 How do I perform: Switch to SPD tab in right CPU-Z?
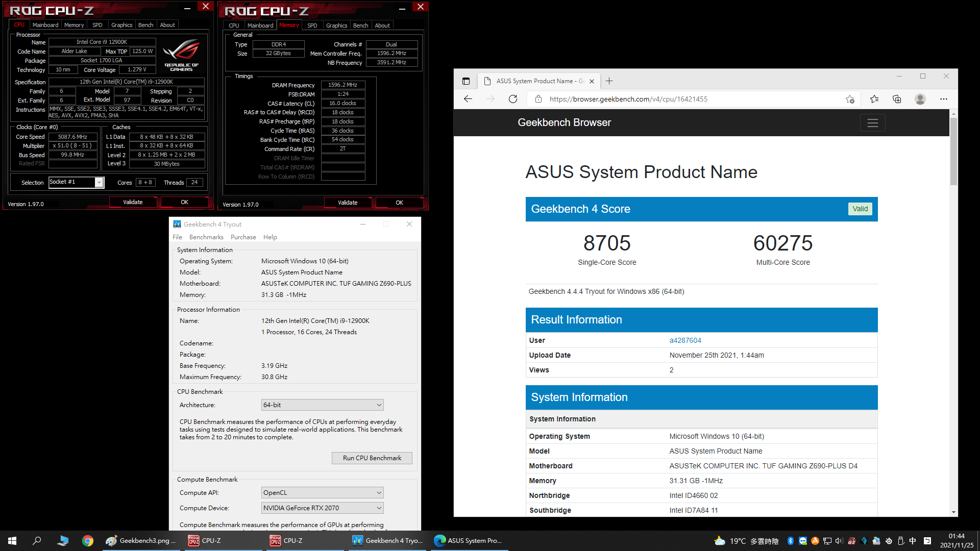[312, 26]
